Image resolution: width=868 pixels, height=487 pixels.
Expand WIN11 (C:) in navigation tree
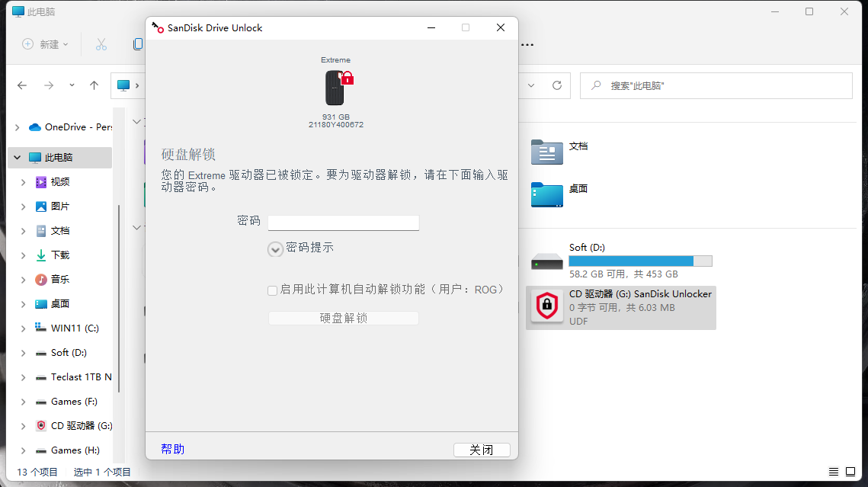tap(24, 328)
